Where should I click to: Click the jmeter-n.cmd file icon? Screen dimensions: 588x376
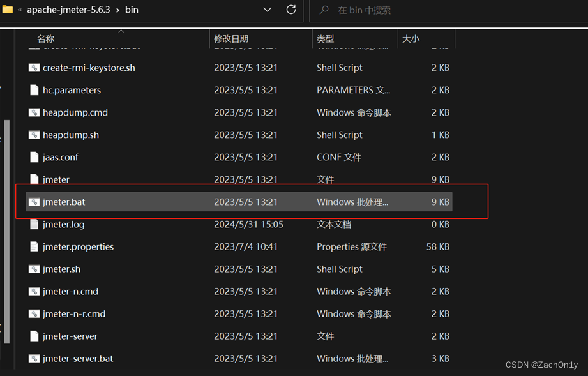(34, 291)
